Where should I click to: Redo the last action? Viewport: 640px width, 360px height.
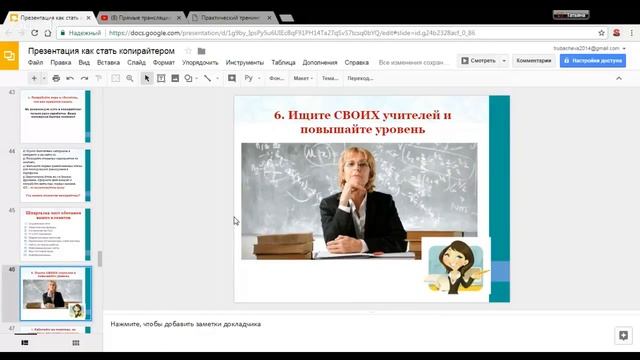pos(84,78)
